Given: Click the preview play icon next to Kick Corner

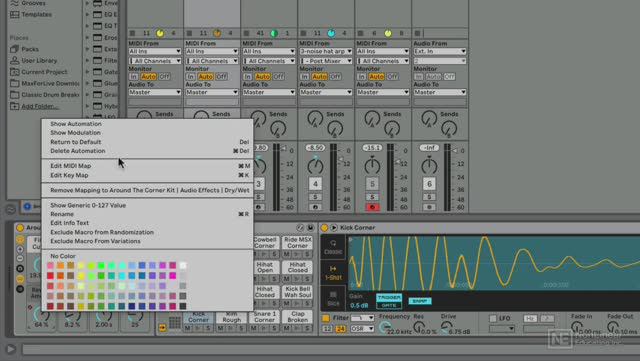Looking at the screenshot, I should [x=334, y=228].
